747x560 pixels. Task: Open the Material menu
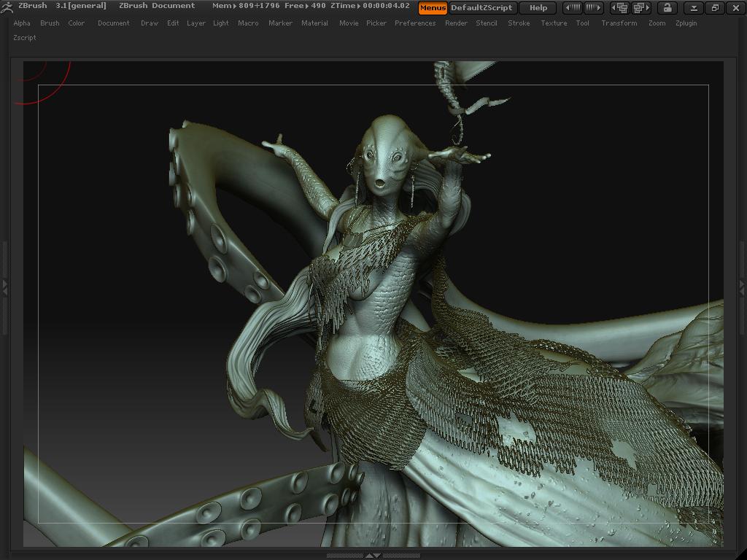point(314,23)
